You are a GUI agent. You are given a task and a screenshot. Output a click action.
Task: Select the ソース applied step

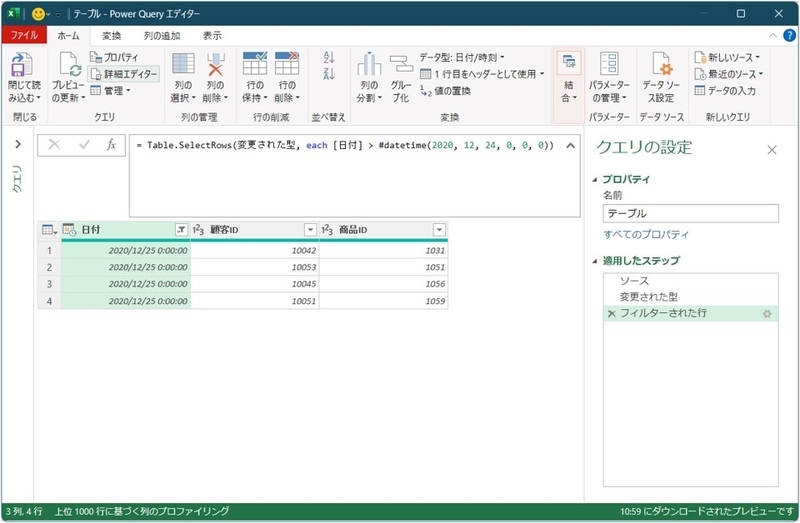[x=690, y=281]
